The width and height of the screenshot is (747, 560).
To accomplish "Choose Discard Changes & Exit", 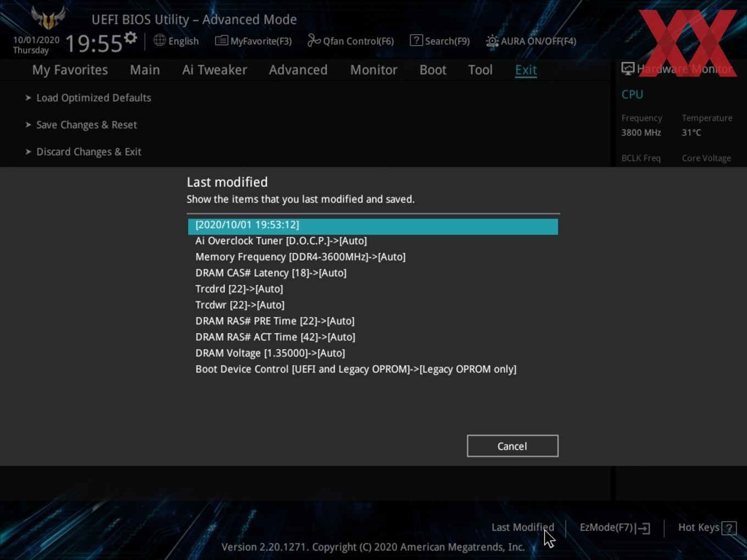I will pyautogui.click(x=88, y=152).
